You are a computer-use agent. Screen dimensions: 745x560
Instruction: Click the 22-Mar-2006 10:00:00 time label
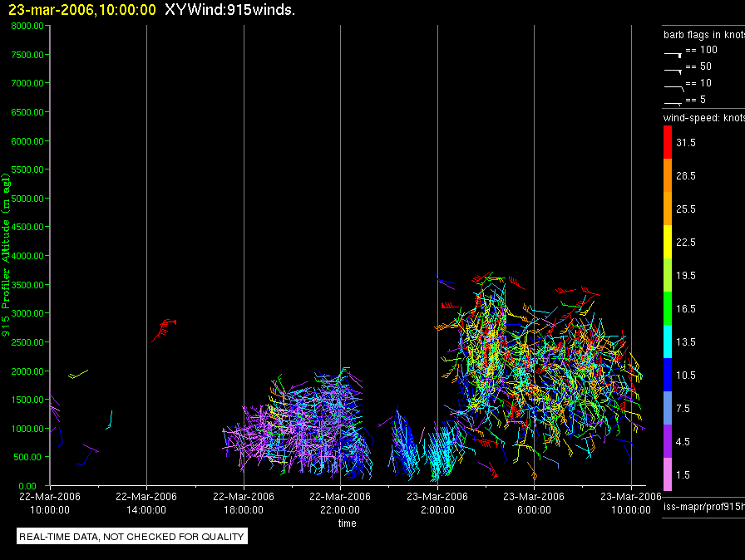coord(50,503)
